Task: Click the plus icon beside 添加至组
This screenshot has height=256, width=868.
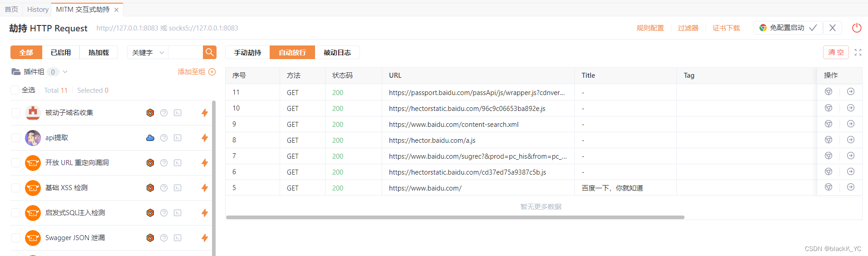Action: (x=212, y=72)
